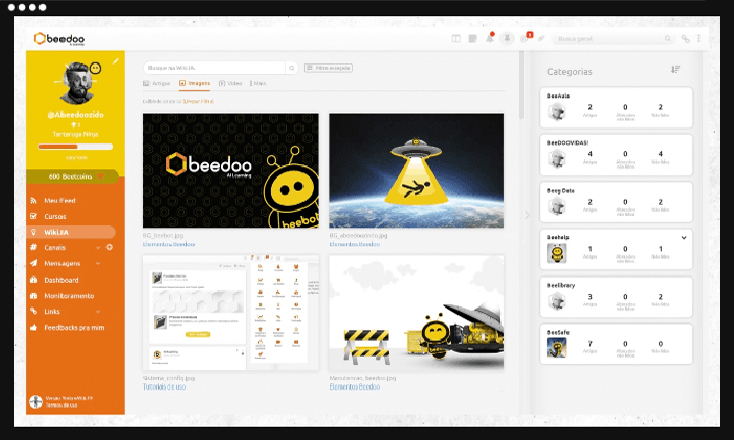This screenshot has height=440, width=734.
Task: Click the pencil edit icon on profile card
Action: 116,61
